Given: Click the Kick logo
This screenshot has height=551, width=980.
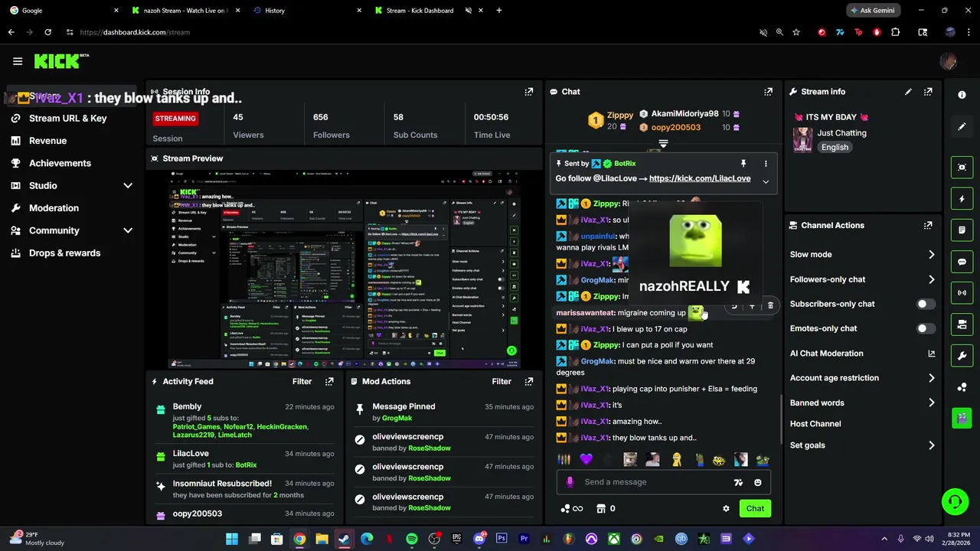Looking at the screenshot, I should pos(61,61).
